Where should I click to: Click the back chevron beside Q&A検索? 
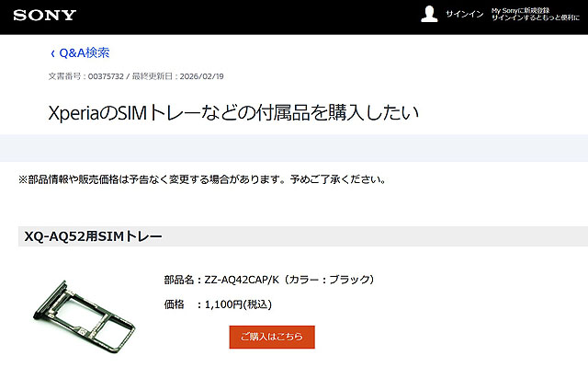52,53
